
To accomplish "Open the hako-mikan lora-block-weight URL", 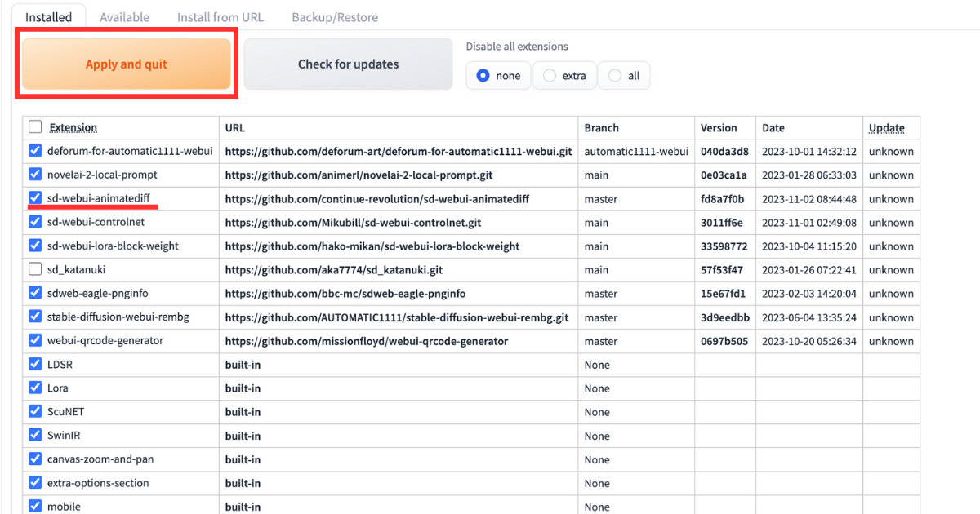I will [372, 246].
